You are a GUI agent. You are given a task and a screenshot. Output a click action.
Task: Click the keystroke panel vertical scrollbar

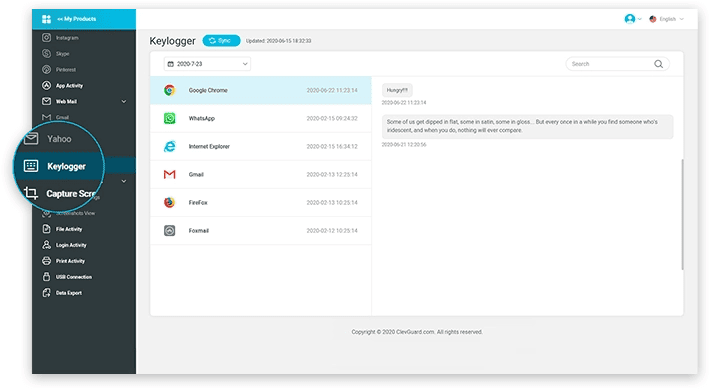click(682, 214)
